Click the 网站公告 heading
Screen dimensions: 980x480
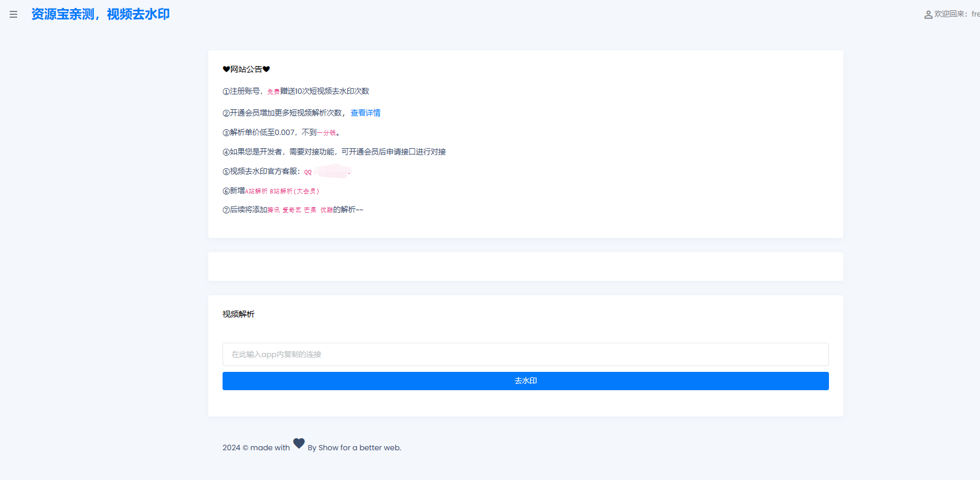246,69
